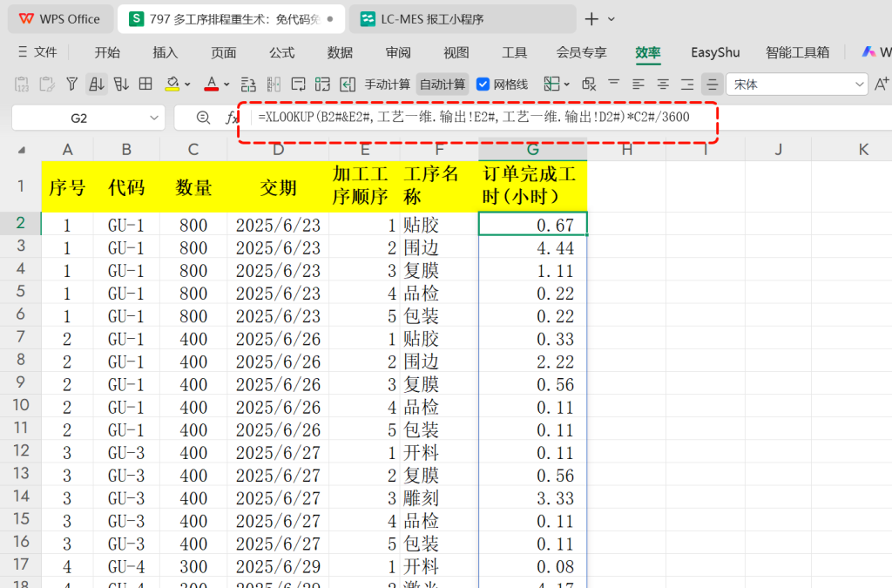The width and height of the screenshot is (892, 588).
Task: Open the 公式 formulas tab
Action: click(x=281, y=52)
